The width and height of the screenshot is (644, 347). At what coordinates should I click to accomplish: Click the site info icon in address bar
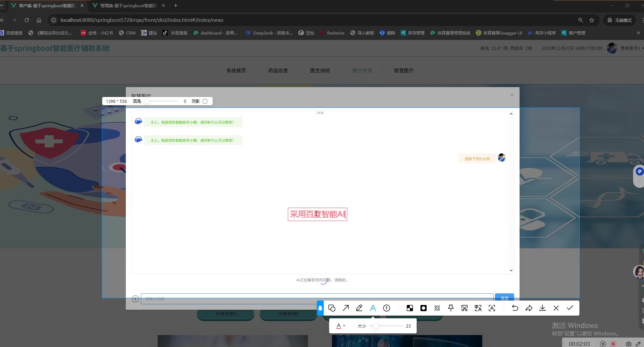coord(54,20)
